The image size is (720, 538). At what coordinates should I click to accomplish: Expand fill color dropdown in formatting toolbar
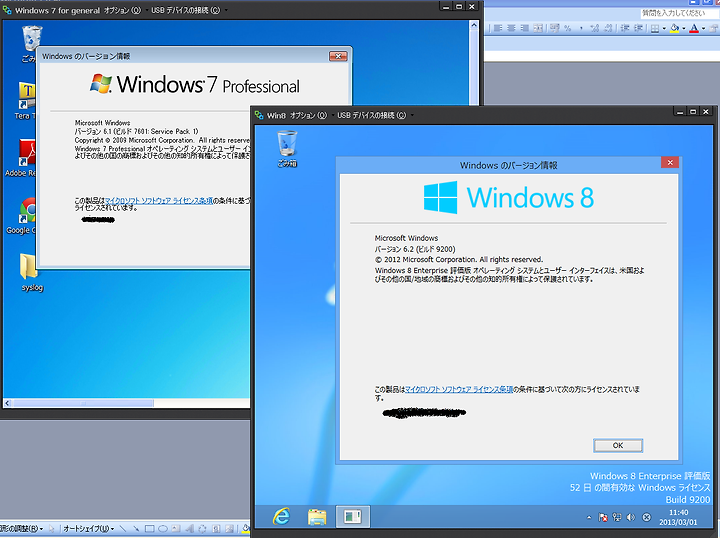pyautogui.click(x=684, y=28)
